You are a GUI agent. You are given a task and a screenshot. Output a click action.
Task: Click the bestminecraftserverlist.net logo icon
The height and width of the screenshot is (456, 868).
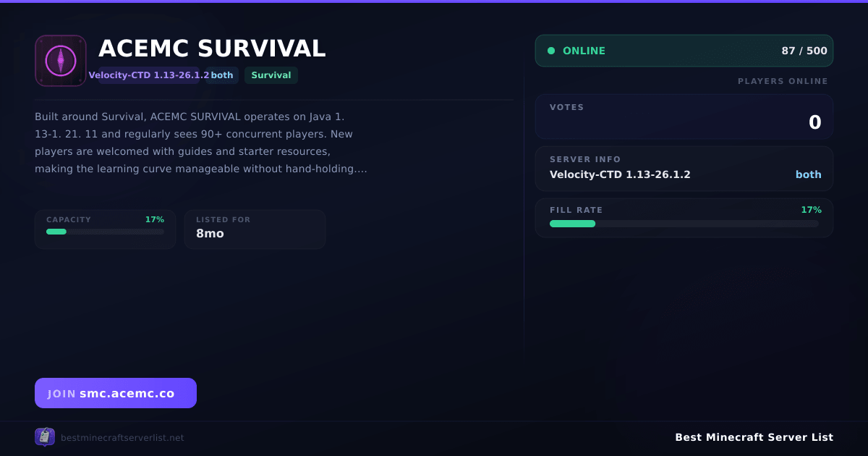click(x=45, y=436)
